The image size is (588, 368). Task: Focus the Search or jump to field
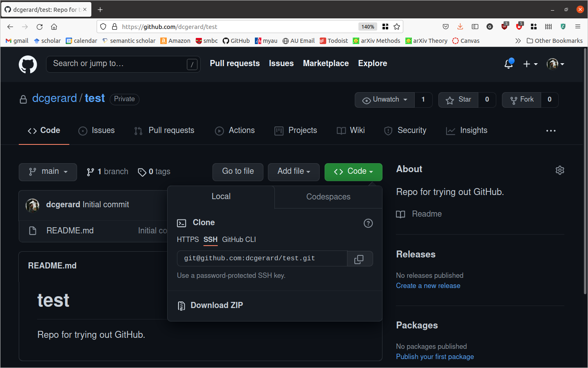123,64
